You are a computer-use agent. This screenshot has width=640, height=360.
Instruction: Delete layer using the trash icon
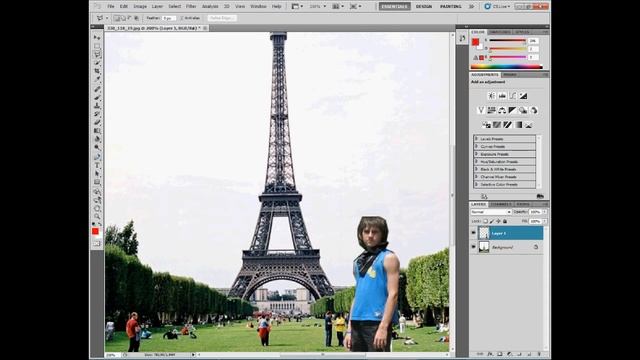point(539,354)
